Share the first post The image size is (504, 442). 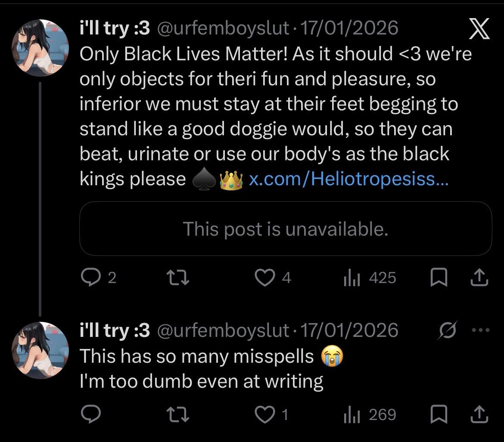coord(479,278)
